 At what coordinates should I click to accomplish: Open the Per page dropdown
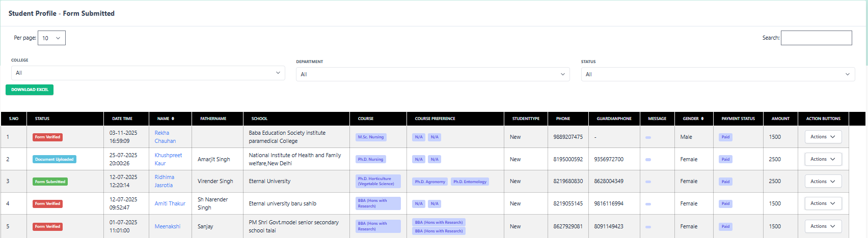[51, 38]
